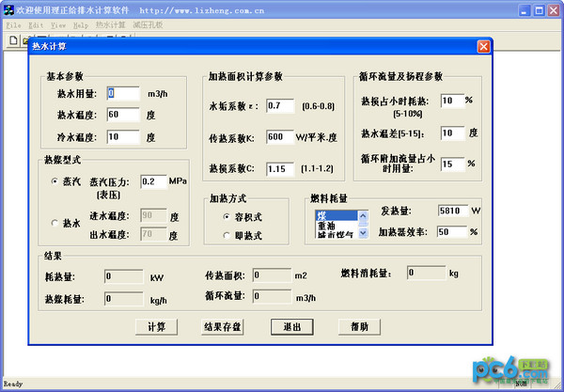Click the application icon in title bar

8,8
